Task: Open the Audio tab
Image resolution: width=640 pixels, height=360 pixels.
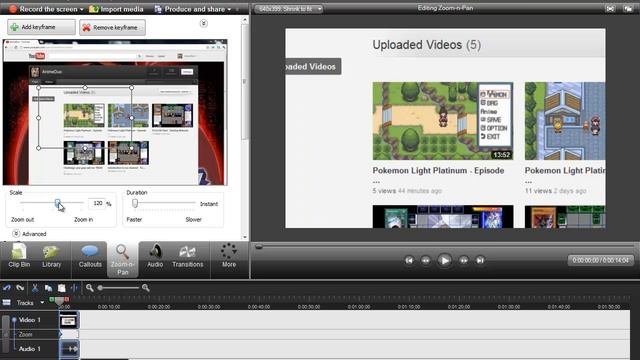Action: (155, 256)
